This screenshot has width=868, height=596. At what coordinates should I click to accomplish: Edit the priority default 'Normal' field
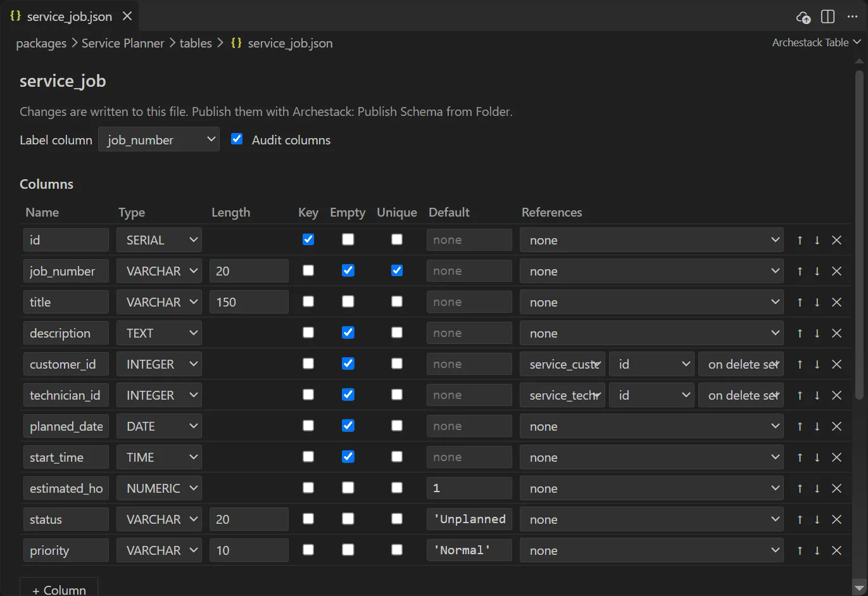(x=469, y=550)
